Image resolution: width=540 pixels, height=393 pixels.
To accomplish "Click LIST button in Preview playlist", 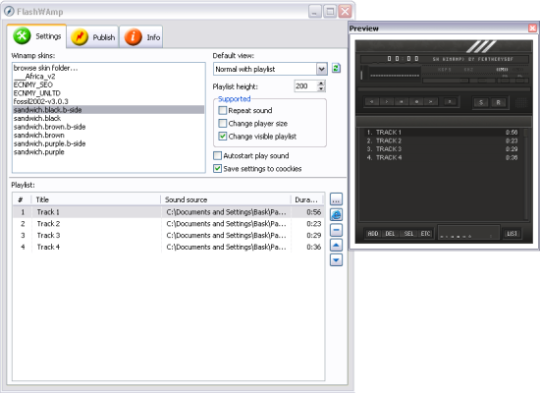I will pos(512,234).
